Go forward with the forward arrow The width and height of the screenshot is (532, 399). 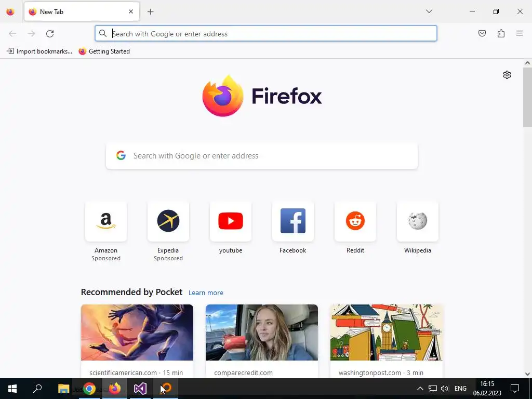coord(31,34)
